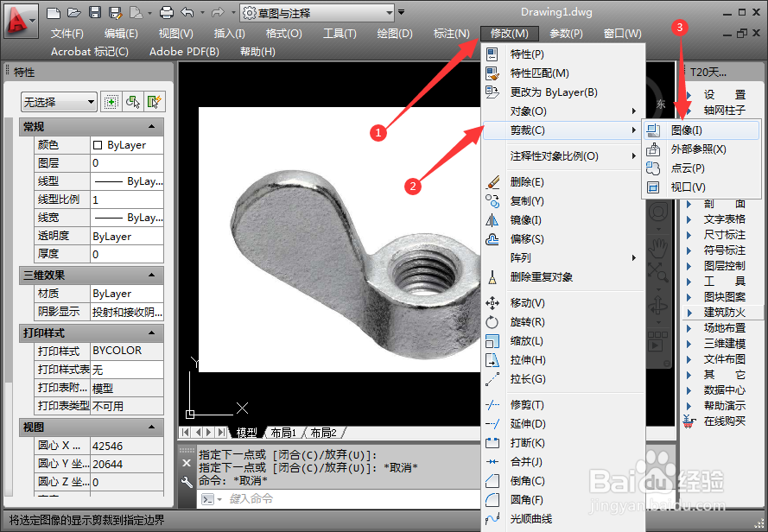Click the 圆角(F) fillet icon
Image resolution: width=768 pixels, height=532 pixels.
(x=492, y=500)
